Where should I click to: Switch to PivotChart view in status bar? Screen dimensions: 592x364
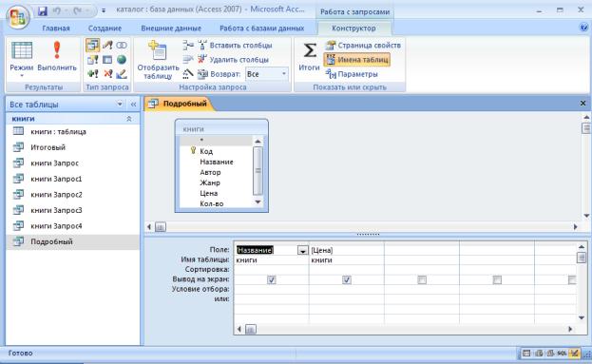(x=550, y=354)
